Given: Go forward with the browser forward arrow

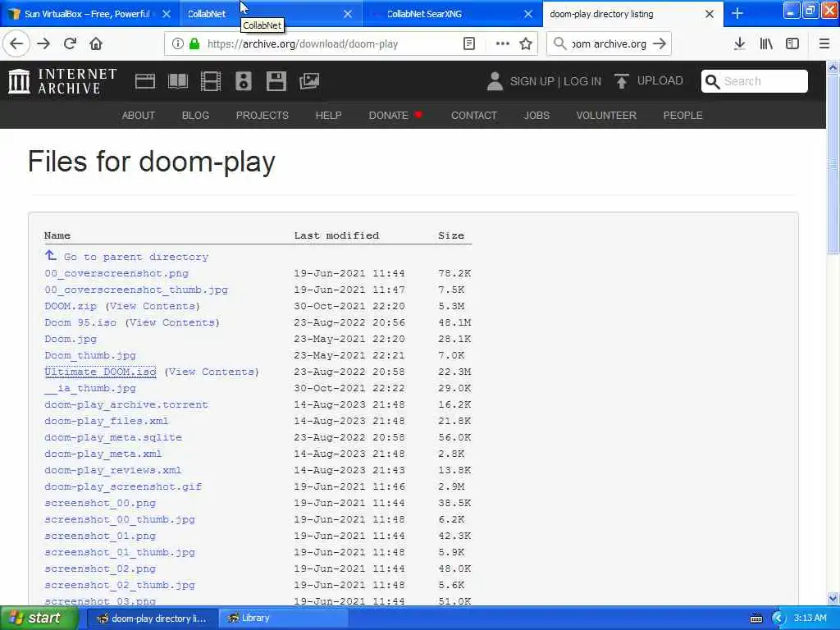Looking at the screenshot, I should pos(43,44).
